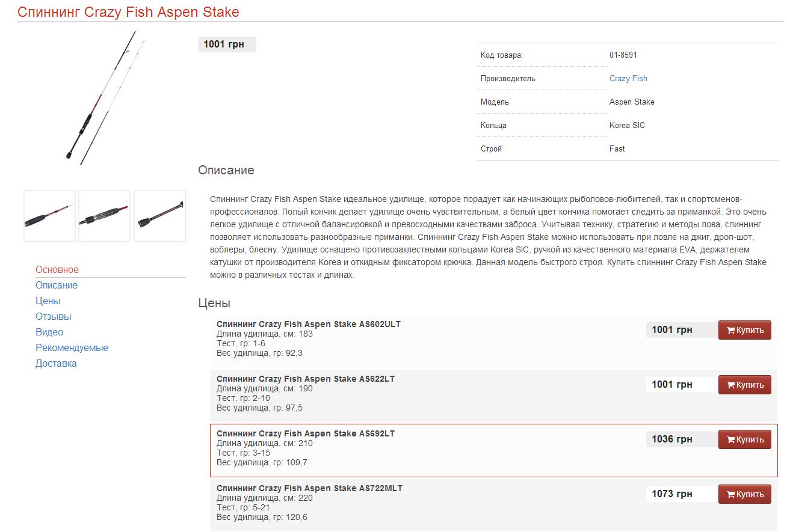Click the 1036 грн price

click(672, 439)
